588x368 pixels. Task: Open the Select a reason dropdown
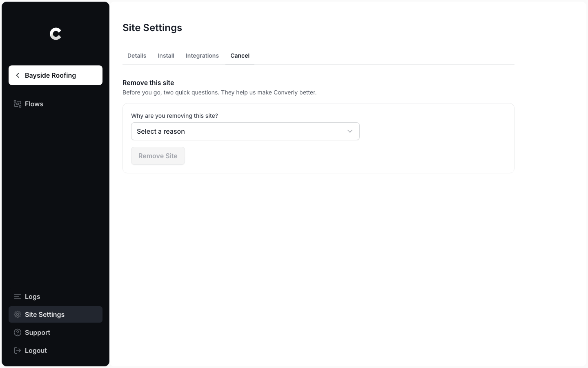(245, 131)
